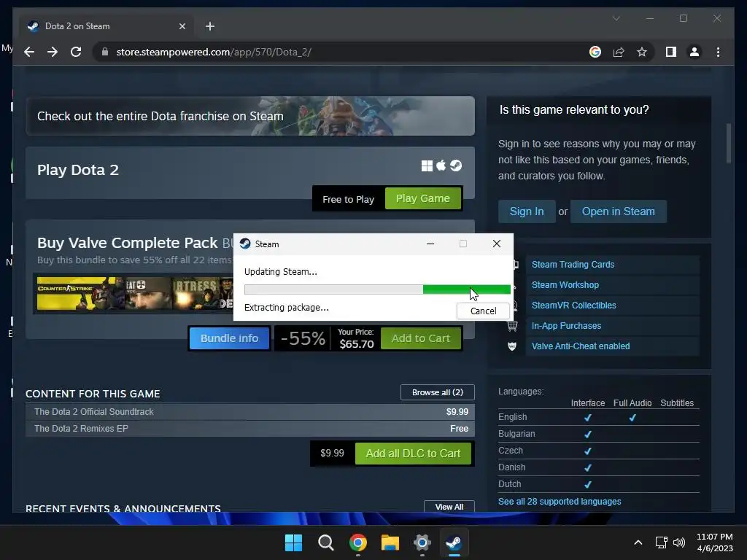Open a new browser tab
The height and width of the screenshot is (560, 747).
coord(210,26)
